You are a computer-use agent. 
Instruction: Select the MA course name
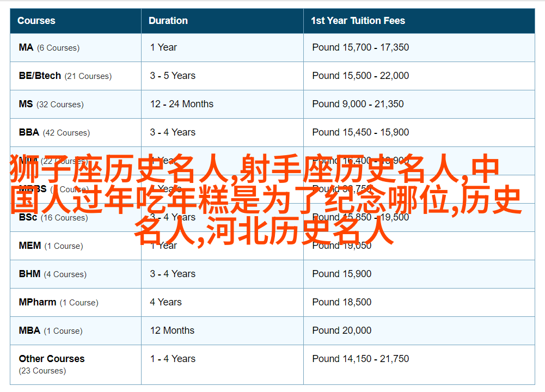pos(26,47)
